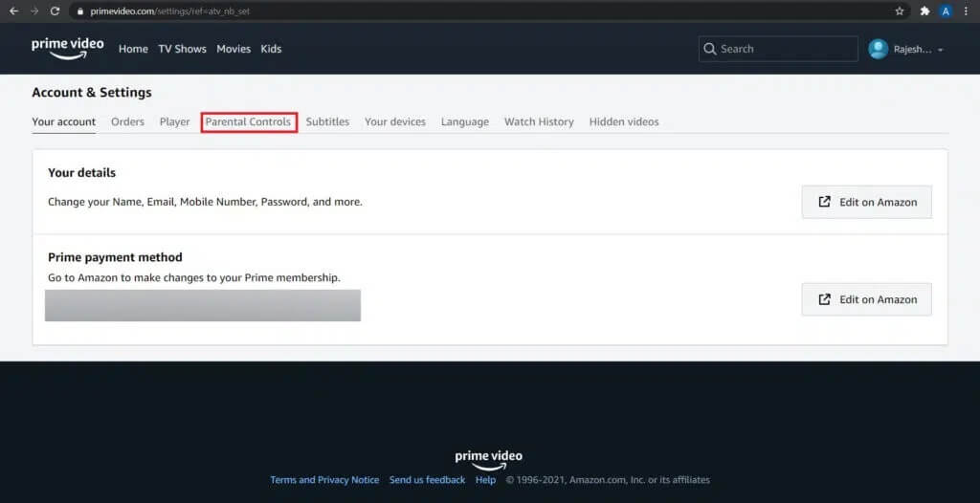This screenshot has height=503, width=980.
Task: Open the Your devices tab
Action: pos(395,121)
